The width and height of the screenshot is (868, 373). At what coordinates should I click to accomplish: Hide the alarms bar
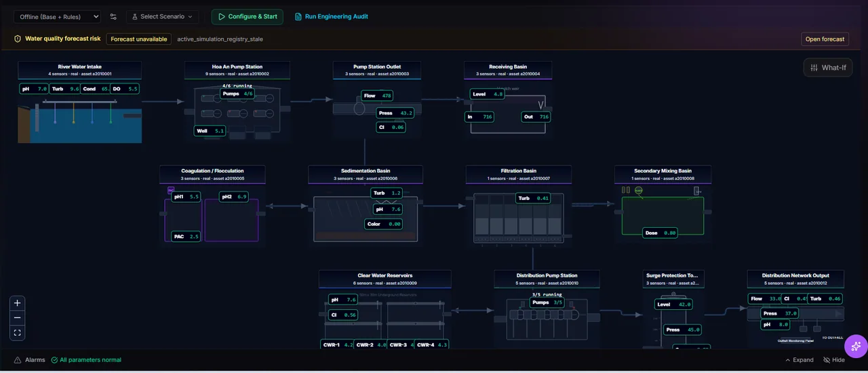834,360
